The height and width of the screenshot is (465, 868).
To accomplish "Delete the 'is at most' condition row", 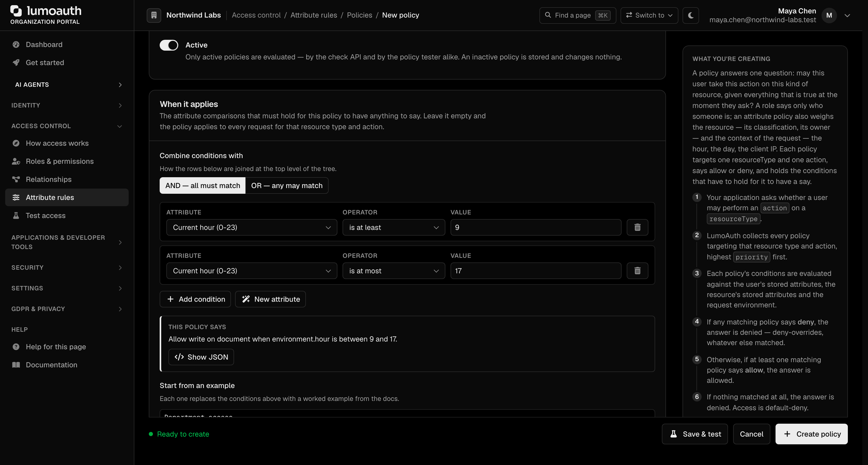I will (637, 270).
